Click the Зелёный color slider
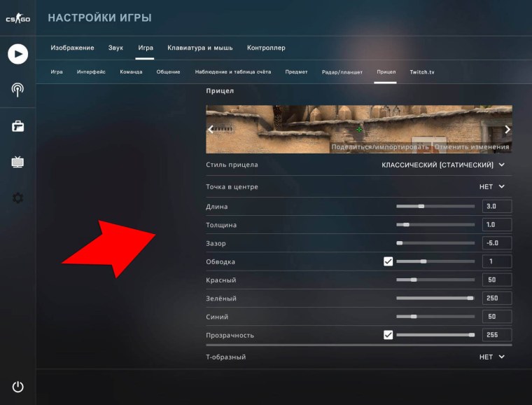532x405 pixels. tap(435, 298)
